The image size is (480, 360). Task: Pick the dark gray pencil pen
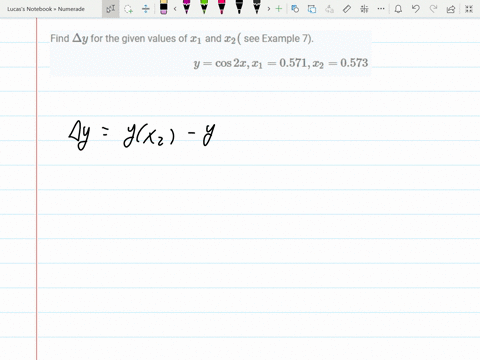(257, 7)
